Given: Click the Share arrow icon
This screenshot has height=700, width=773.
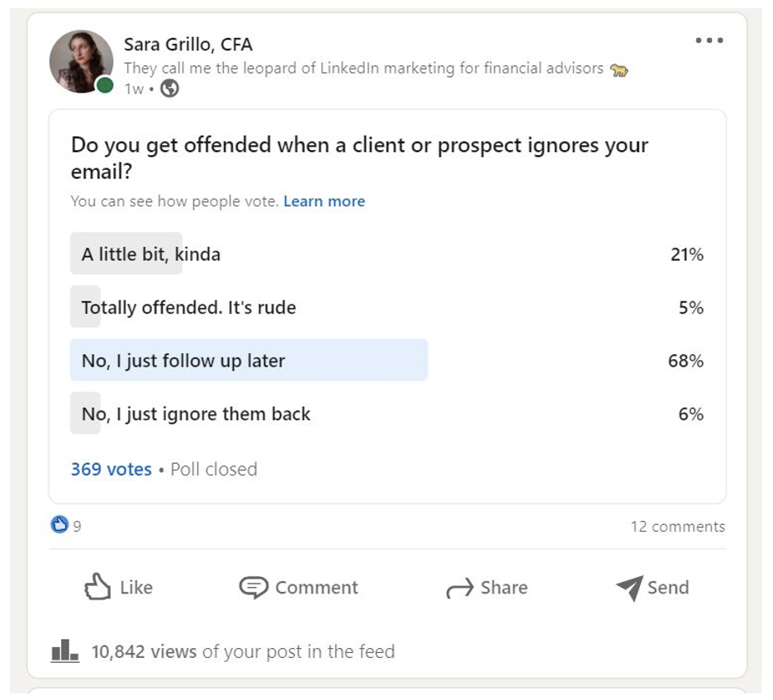Looking at the screenshot, I should (460, 587).
